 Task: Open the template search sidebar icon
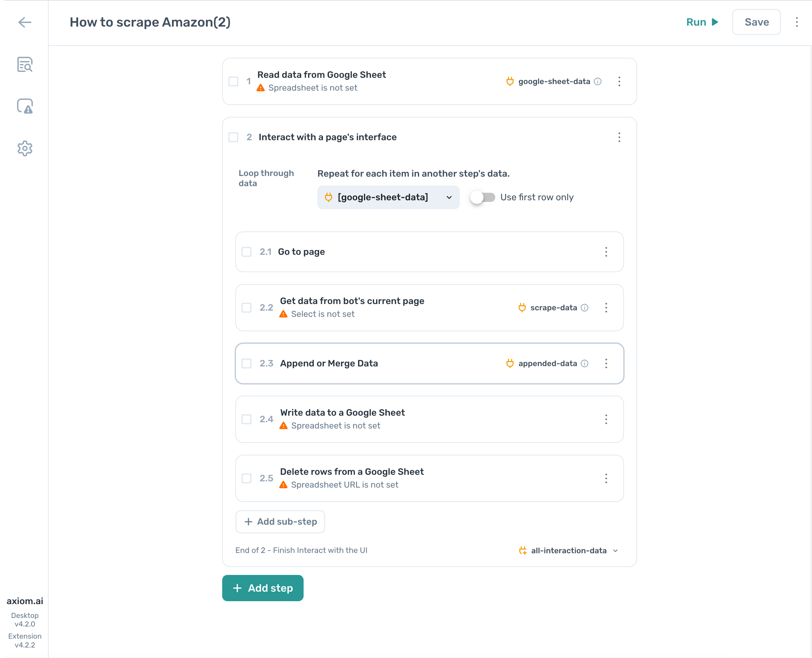(24, 65)
